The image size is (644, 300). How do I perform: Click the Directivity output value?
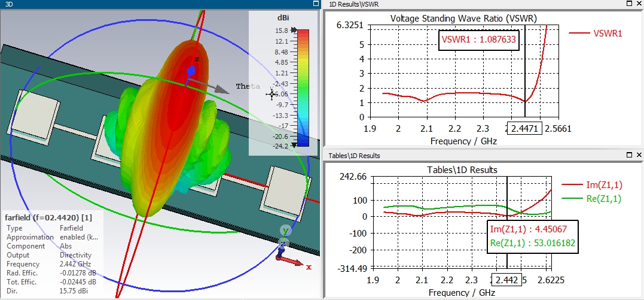(x=75, y=255)
